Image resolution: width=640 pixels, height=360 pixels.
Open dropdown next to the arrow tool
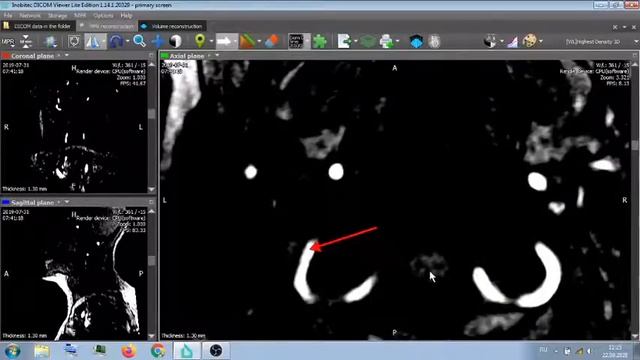(236, 41)
